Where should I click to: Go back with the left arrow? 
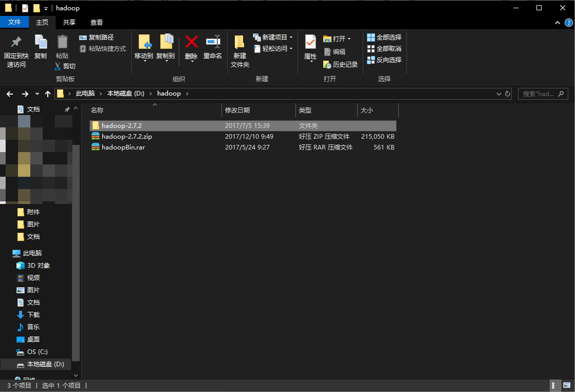[x=10, y=94]
